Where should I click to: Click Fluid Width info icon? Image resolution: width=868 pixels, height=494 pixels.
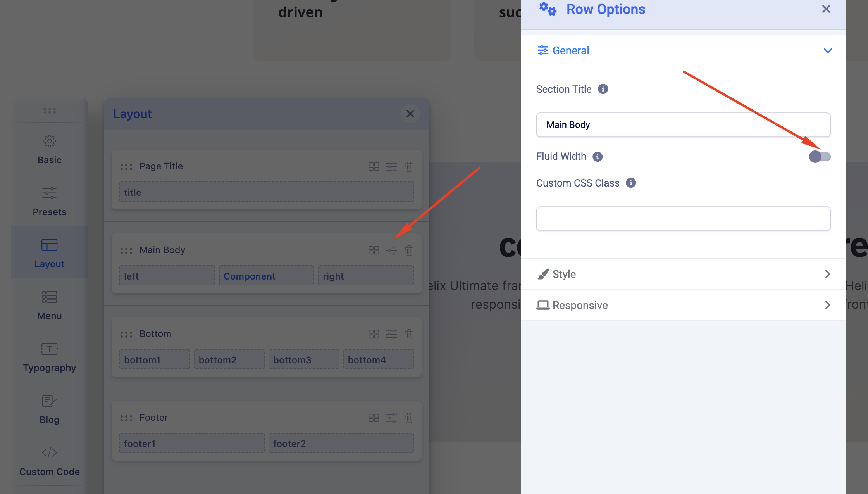[x=598, y=157]
